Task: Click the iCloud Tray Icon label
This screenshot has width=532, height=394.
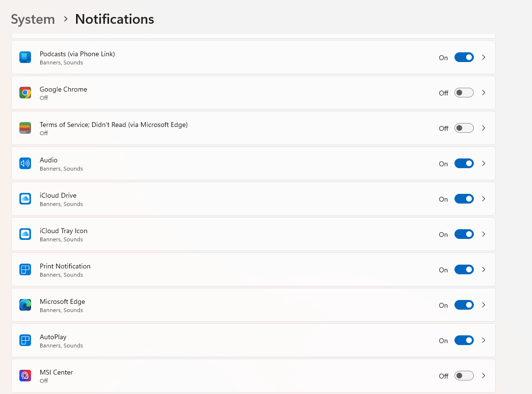Action: [x=63, y=231]
